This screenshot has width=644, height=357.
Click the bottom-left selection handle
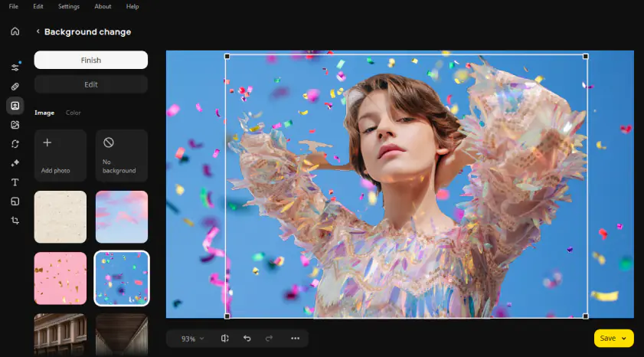coord(227,316)
